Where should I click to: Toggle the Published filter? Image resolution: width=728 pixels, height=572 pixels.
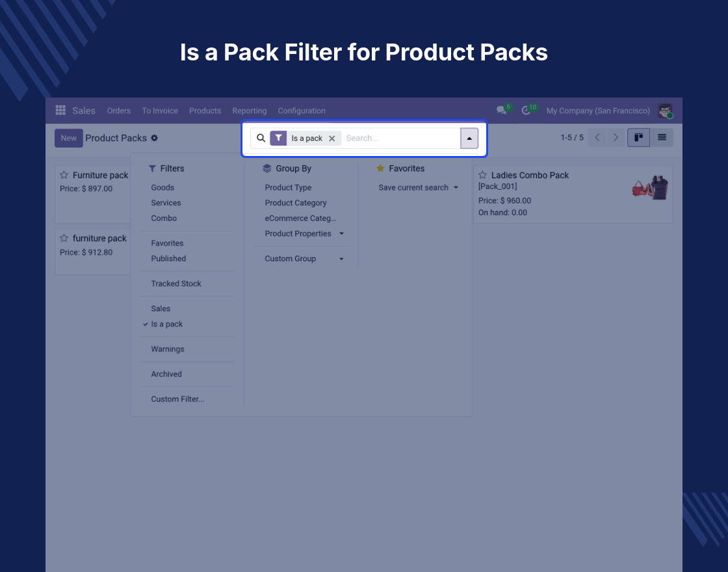point(168,259)
